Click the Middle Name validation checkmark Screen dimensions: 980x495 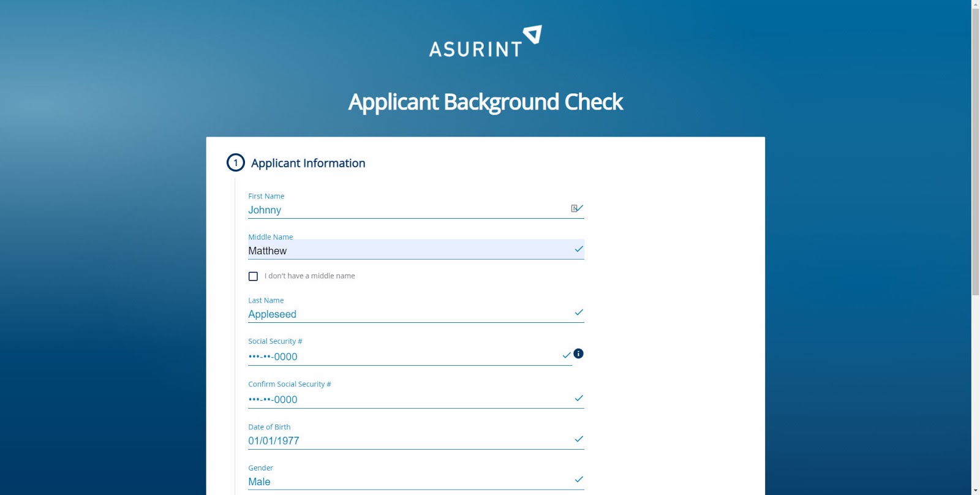tap(579, 249)
